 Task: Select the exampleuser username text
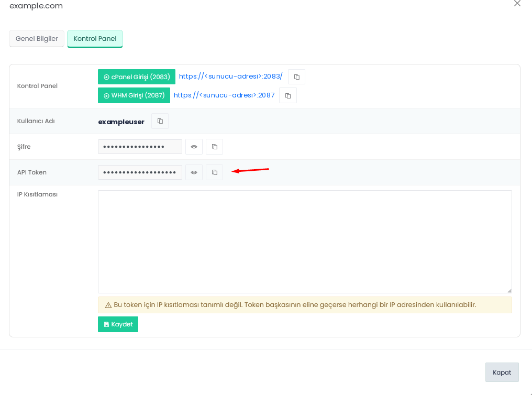[121, 122]
